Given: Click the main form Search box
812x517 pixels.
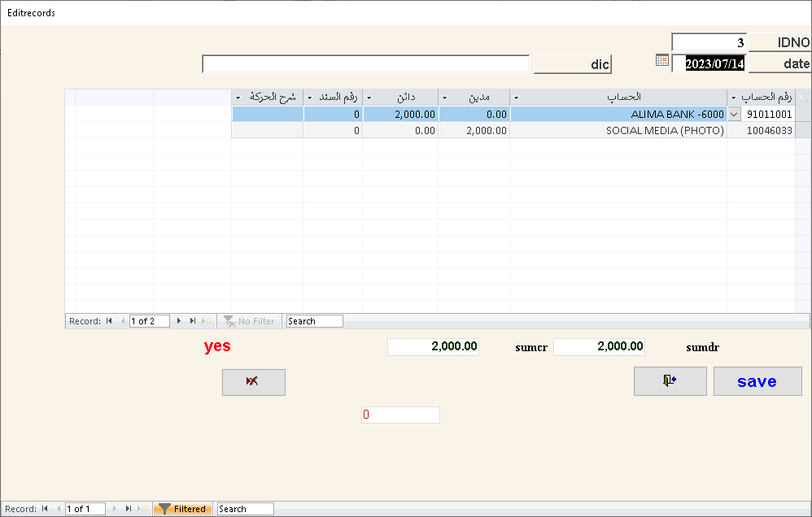Looking at the screenshot, I should (x=245, y=509).
